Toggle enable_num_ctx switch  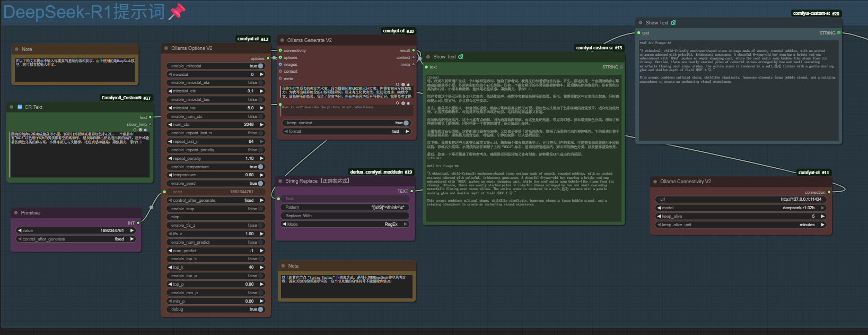tap(260, 116)
